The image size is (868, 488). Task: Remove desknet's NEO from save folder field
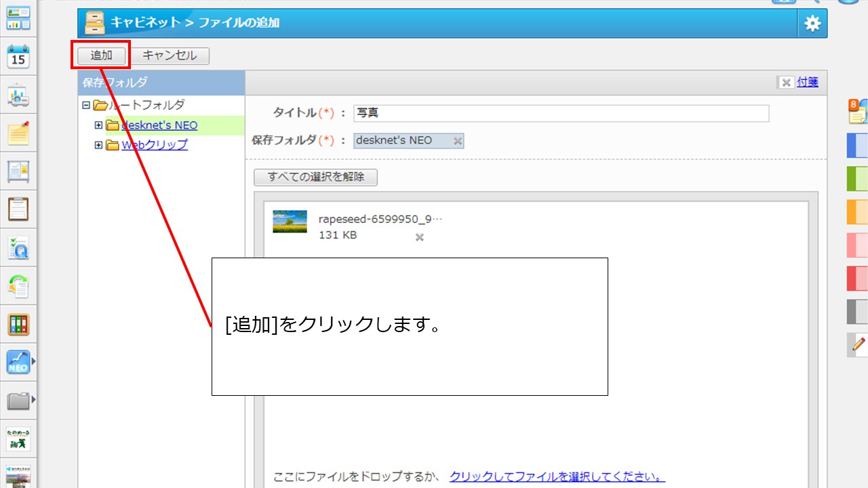tap(458, 141)
